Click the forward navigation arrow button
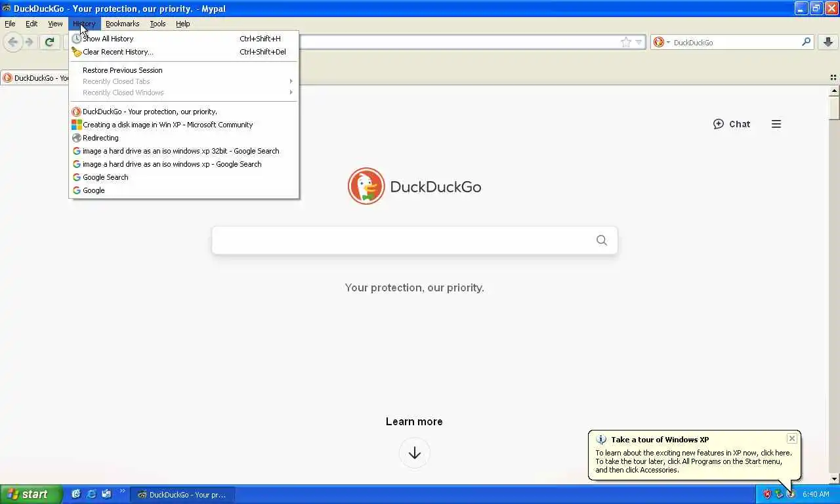The width and height of the screenshot is (840, 504). click(x=29, y=42)
